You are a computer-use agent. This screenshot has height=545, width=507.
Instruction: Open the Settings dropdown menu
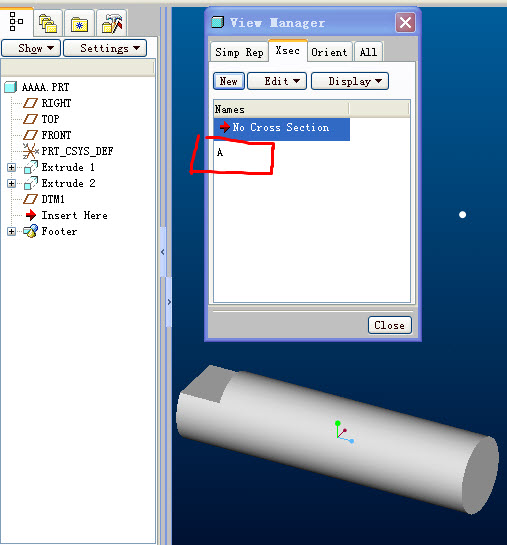105,48
